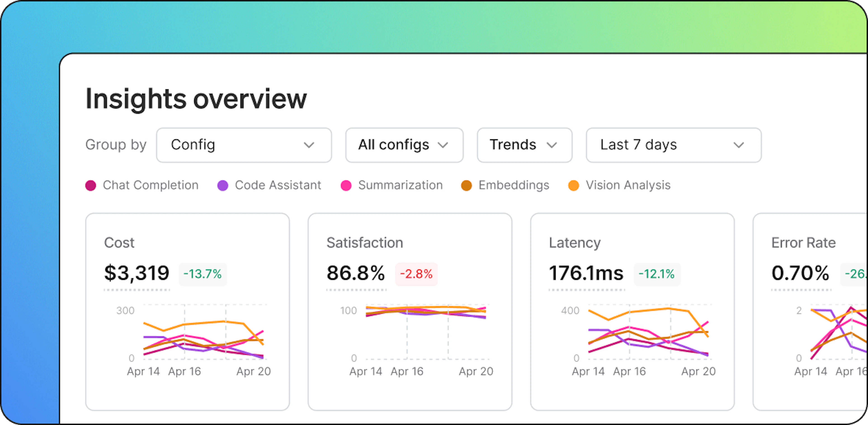
Task: Click the chevron in Config dropdown
Action: [x=309, y=145]
